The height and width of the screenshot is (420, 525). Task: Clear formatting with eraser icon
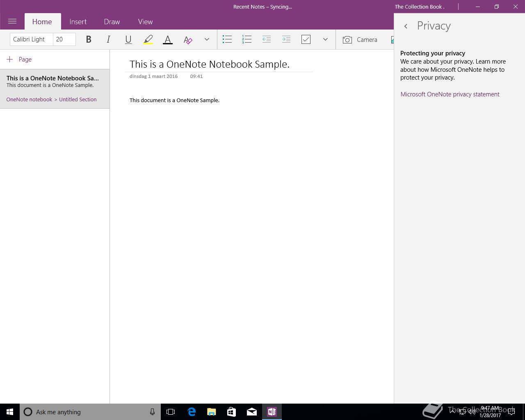[x=188, y=40]
